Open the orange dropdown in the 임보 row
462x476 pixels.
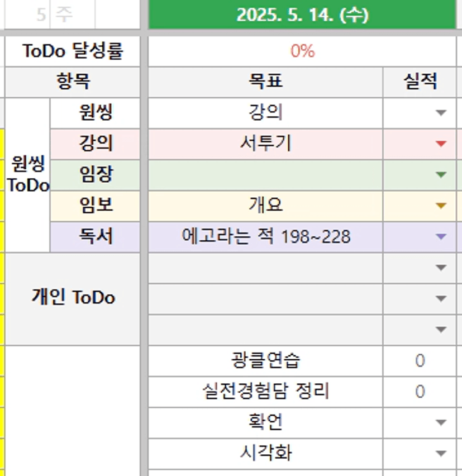point(441,206)
